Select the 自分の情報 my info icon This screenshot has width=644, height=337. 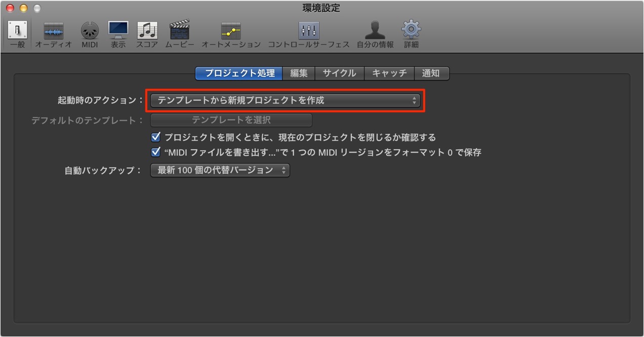(375, 34)
